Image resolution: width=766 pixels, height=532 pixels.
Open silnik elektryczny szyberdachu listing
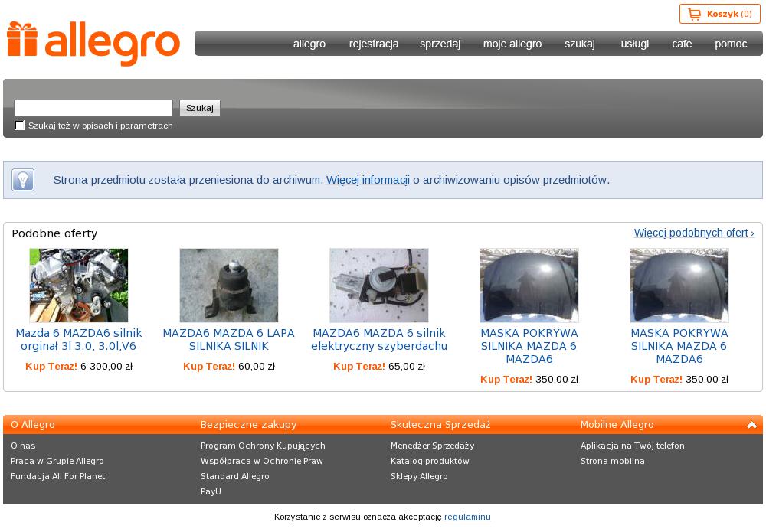[x=379, y=340]
